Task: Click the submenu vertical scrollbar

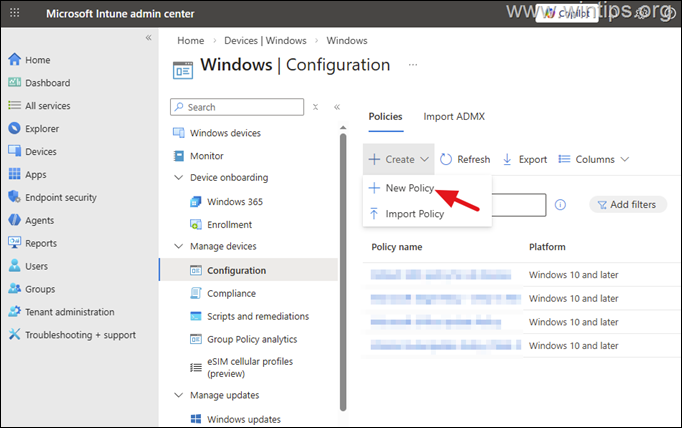Action: pos(343,272)
